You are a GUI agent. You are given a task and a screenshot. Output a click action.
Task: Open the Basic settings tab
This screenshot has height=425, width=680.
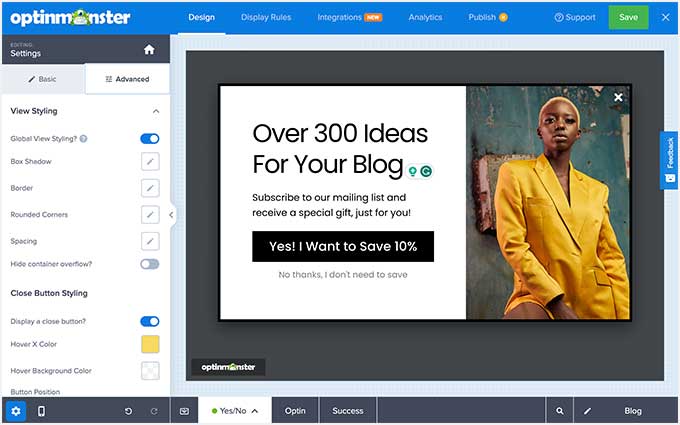(x=42, y=79)
